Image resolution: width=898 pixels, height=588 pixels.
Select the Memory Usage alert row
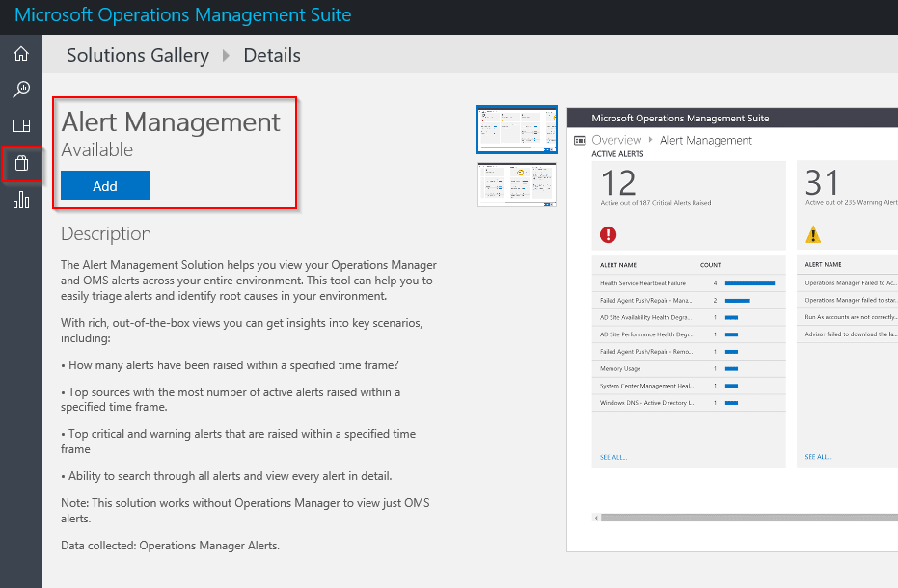[x=620, y=368]
